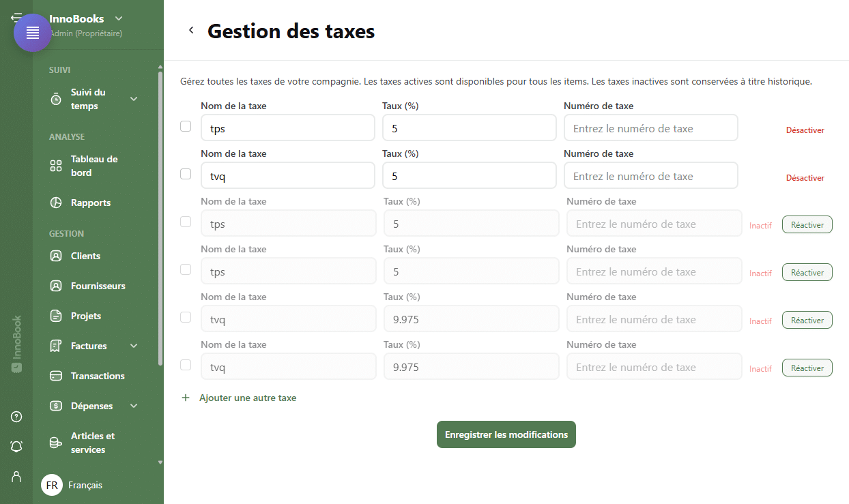
Task: Go back with the arrow beside Gestion des taxes
Action: tap(191, 30)
